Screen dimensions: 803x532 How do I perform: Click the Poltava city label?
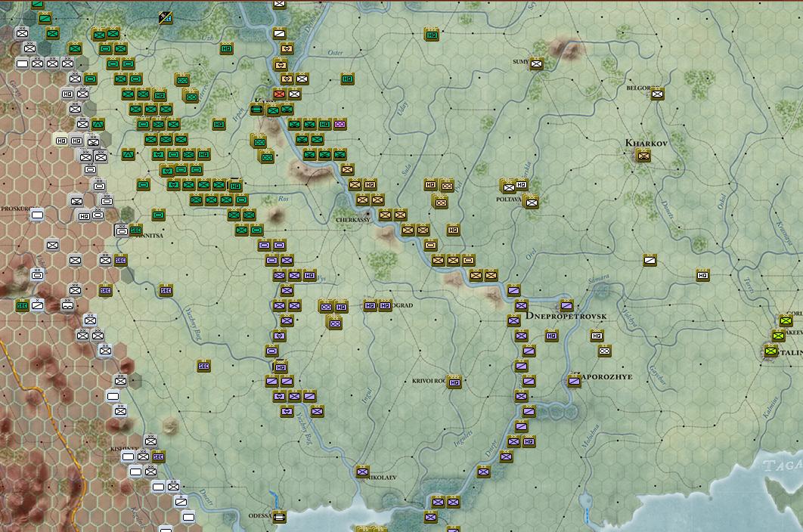[x=509, y=199]
